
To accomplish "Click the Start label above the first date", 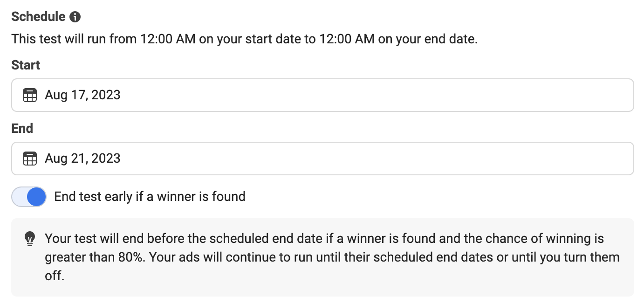I will [26, 65].
